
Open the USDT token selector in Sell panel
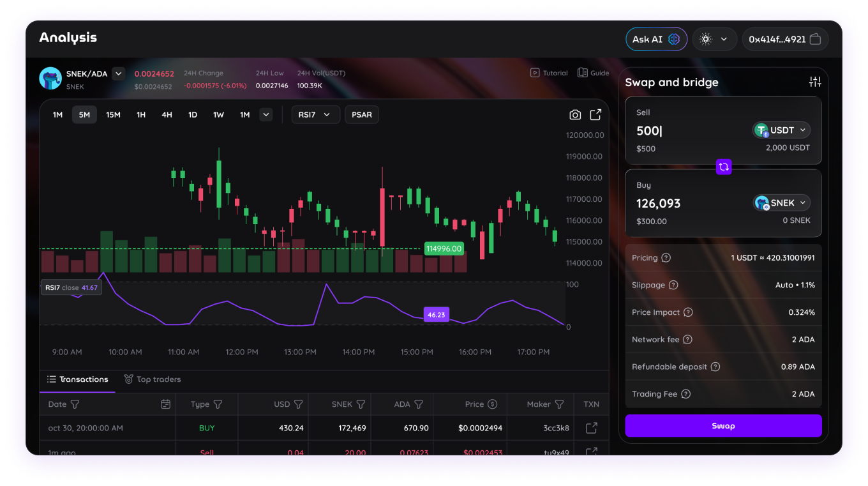(x=781, y=130)
